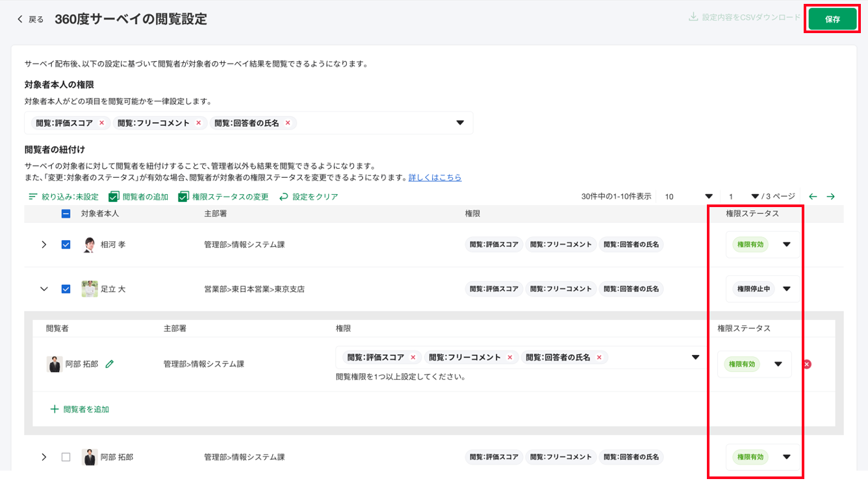Remove 閲覧:評価スコア tag in 対象者本人の権限
This screenshot has width=868, height=481.
101,123
